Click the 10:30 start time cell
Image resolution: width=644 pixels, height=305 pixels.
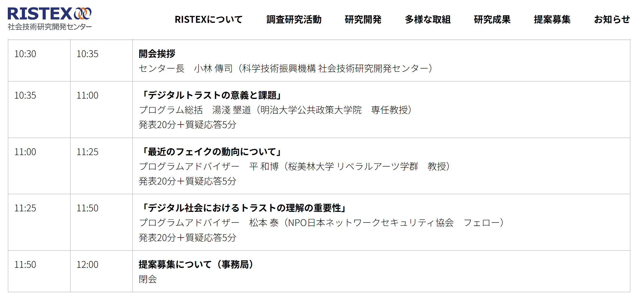pos(25,54)
